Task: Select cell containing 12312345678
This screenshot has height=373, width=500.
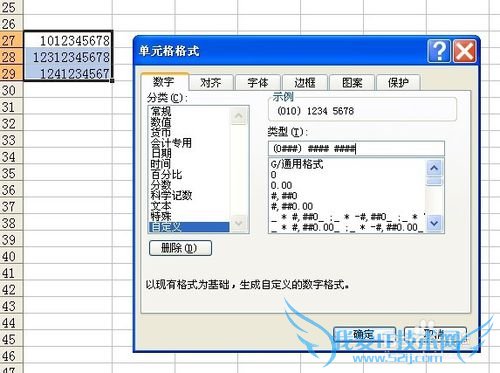Action: (x=68, y=57)
